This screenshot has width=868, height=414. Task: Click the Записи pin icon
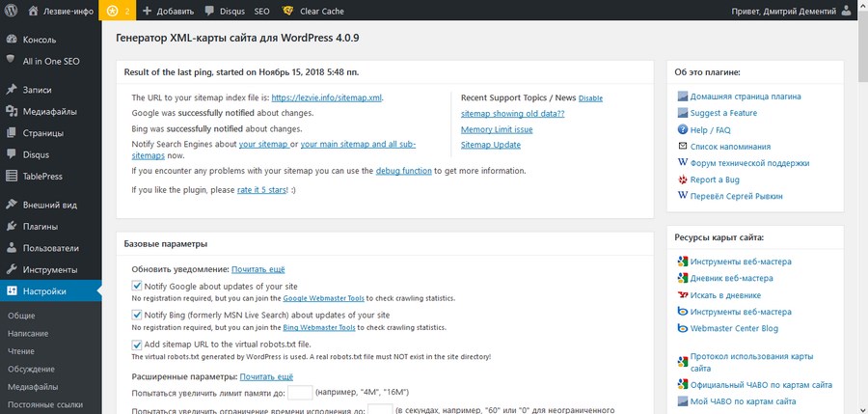click(x=11, y=90)
